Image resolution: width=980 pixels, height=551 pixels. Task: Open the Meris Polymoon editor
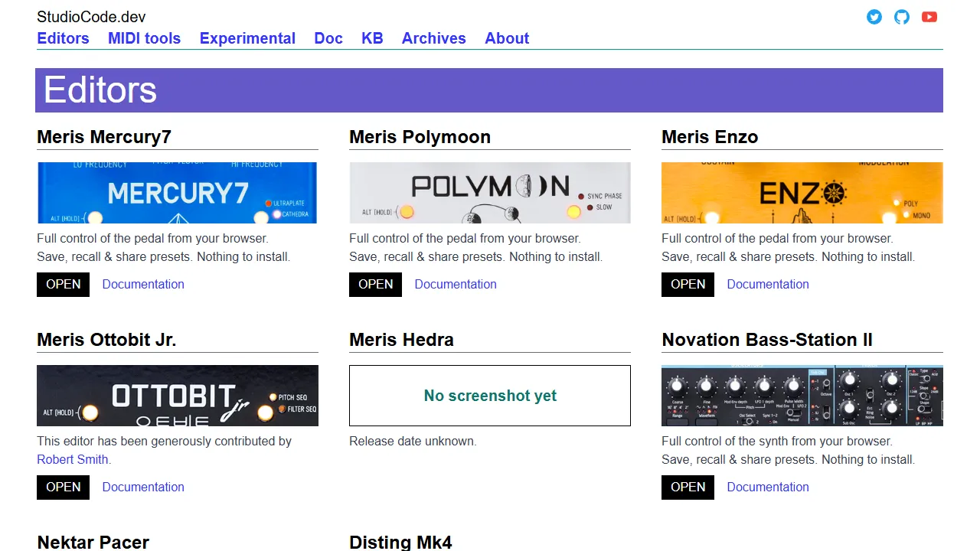point(375,284)
